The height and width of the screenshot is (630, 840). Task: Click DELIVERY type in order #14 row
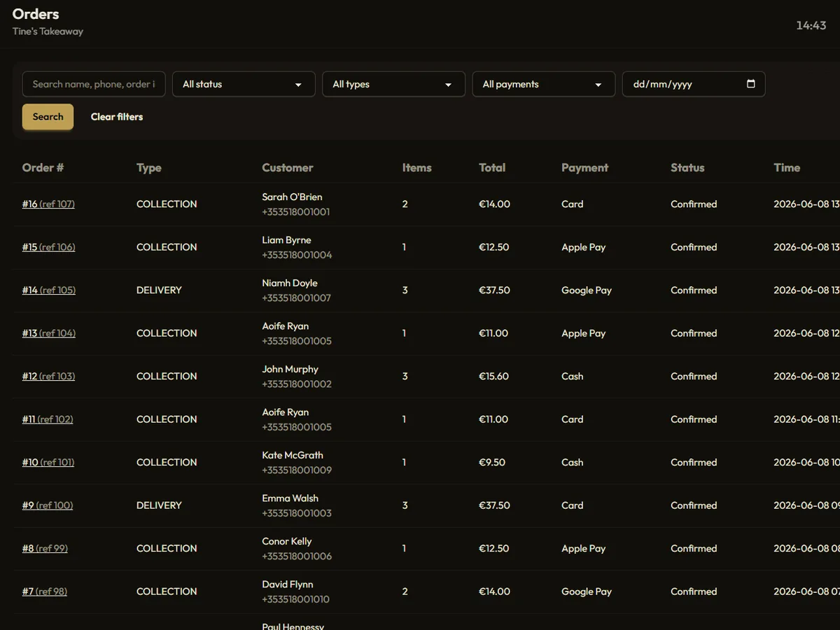(x=159, y=290)
